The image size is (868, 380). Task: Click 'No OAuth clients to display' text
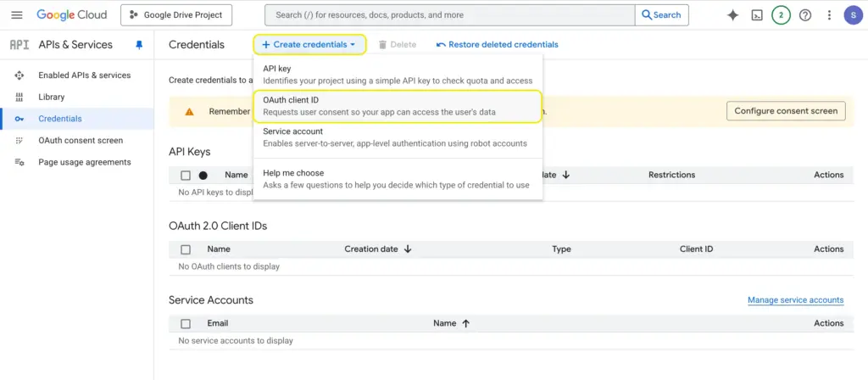tap(229, 266)
